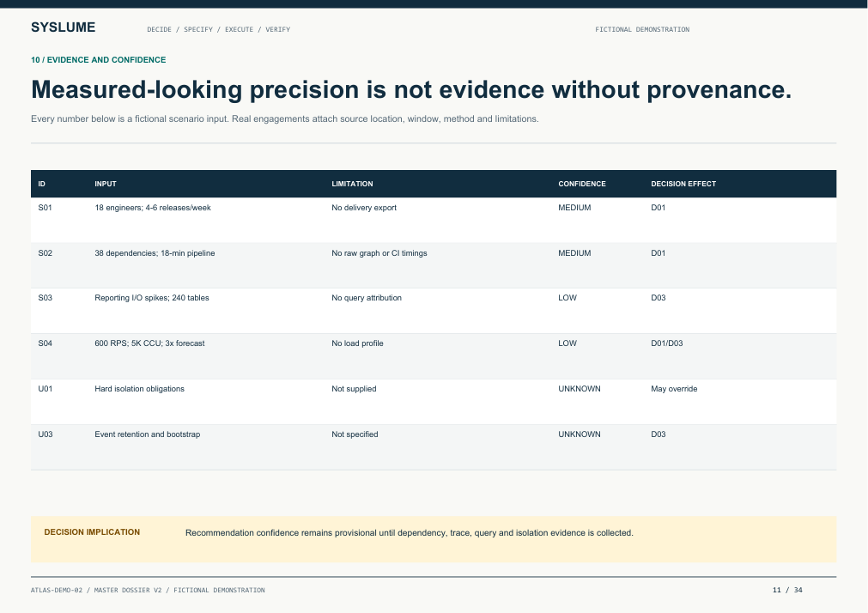868x613 pixels.
Task: Click the LIMITATION column header
Action: (352, 184)
